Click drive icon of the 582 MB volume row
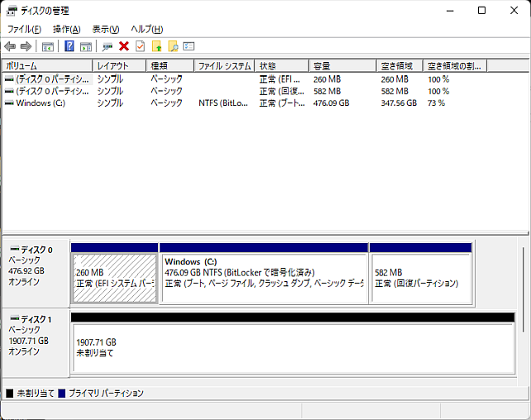The height and width of the screenshot is (420, 531). point(9,91)
